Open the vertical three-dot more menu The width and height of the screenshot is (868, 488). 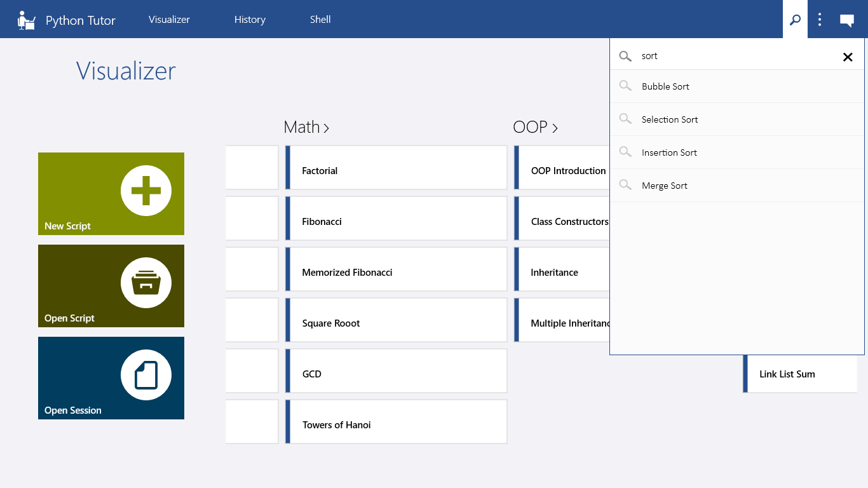[820, 20]
